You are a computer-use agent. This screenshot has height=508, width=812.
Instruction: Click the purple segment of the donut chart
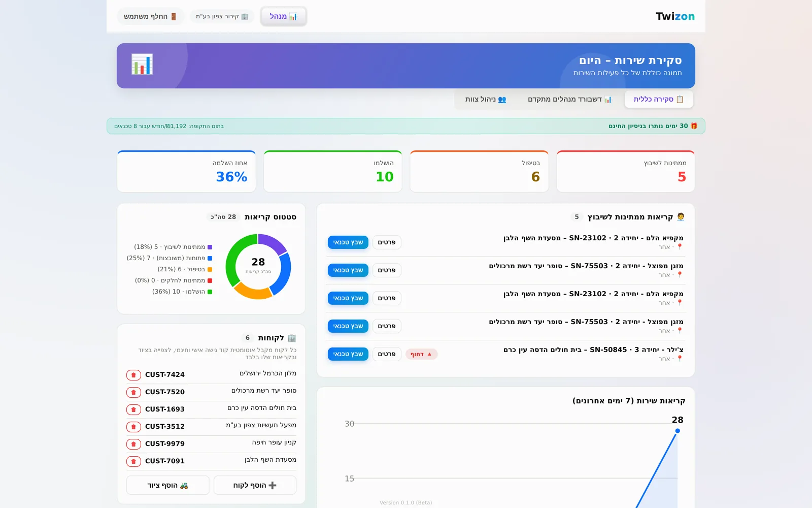coord(273,242)
